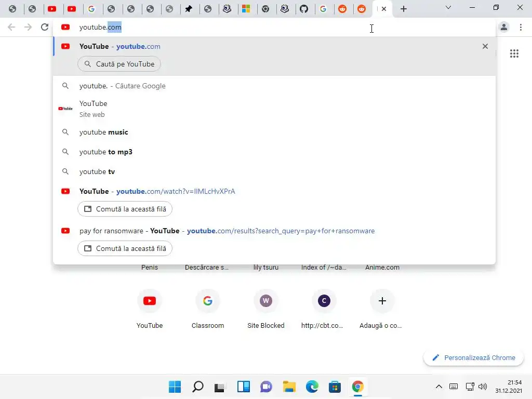Viewport: 532px width, 399px height.
Task: Switch to the GitHub tab
Action: (x=304, y=9)
